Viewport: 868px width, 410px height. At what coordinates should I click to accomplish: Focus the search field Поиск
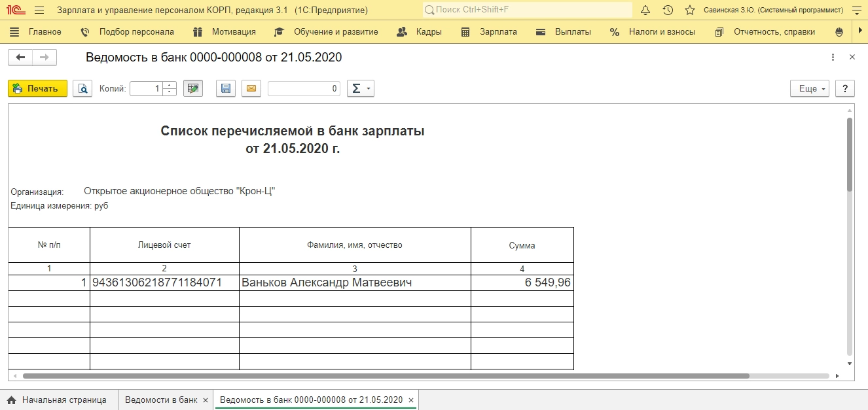[x=528, y=10]
